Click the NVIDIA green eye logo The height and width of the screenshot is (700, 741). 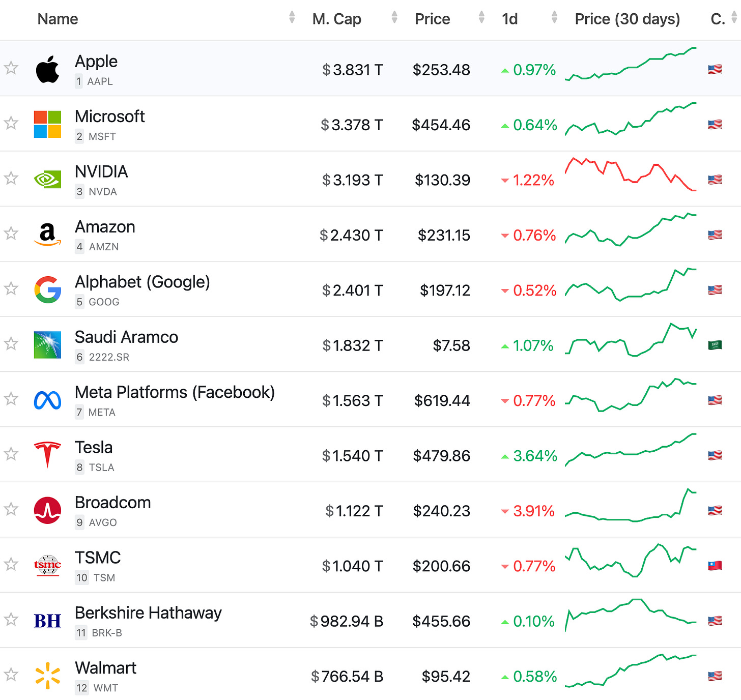(x=47, y=180)
